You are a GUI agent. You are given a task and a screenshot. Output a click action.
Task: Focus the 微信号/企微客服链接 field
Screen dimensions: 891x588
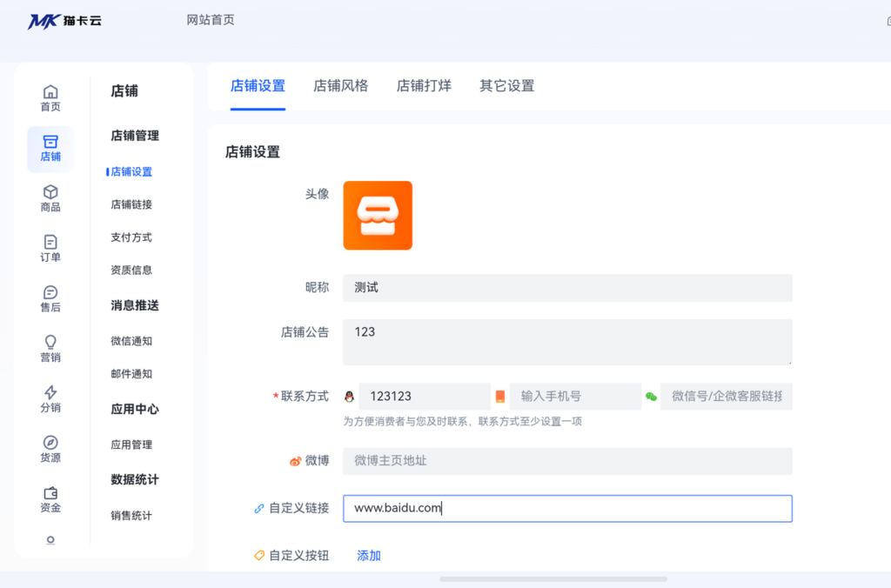727,397
